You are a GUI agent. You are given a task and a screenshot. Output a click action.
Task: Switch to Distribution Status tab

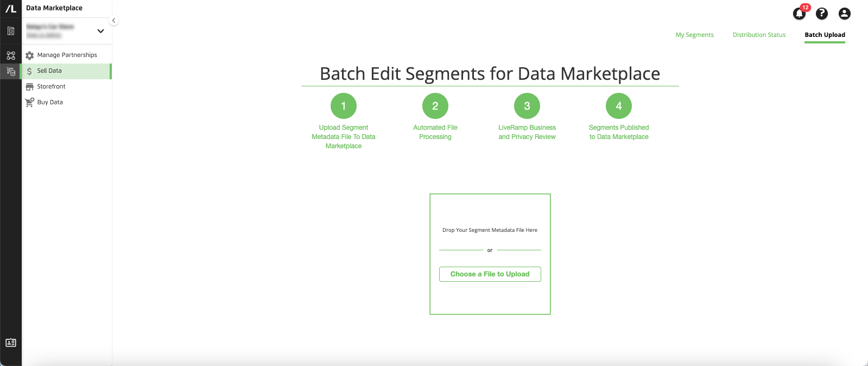(x=759, y=35)
